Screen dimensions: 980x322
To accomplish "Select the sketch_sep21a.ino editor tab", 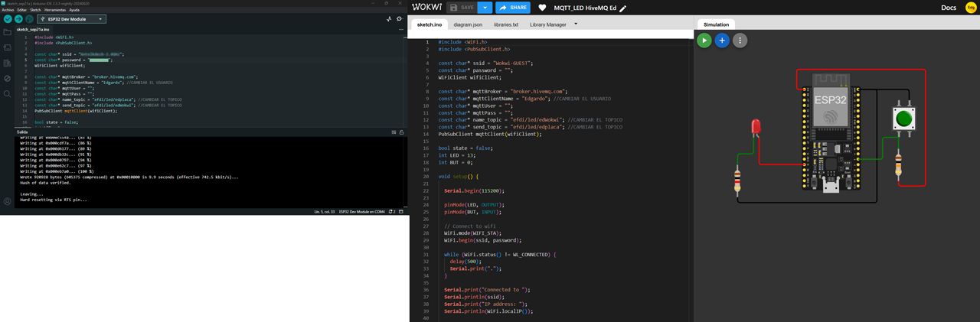I will 33,29.
